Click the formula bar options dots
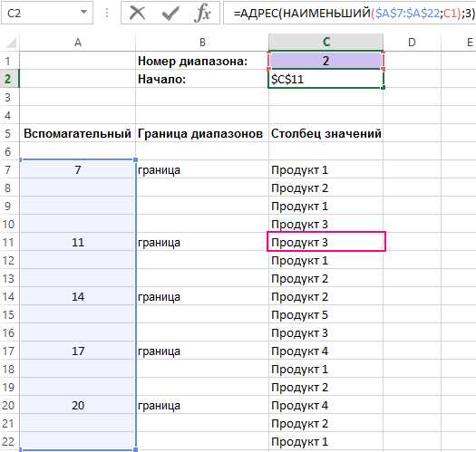Image resolution: width=476 pixels, height=452 pixels. pos(107,13)
